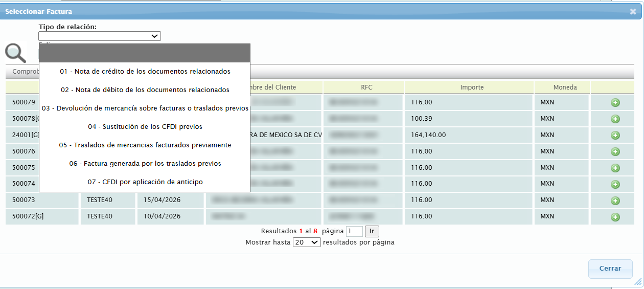Add invoice 500079 with green plus icon
Image resolution: width=644 pixels, height=289 pixels.
coord(615,103)
